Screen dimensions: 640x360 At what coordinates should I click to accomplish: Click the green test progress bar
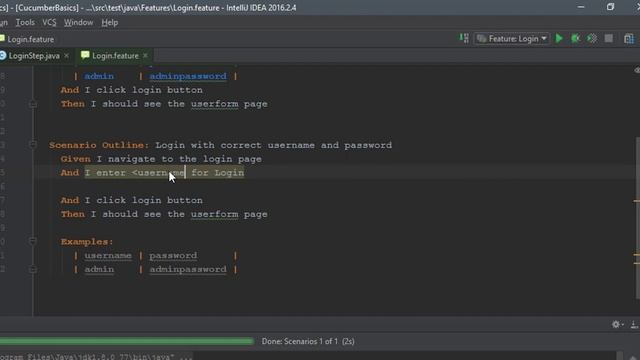point(127,341)
